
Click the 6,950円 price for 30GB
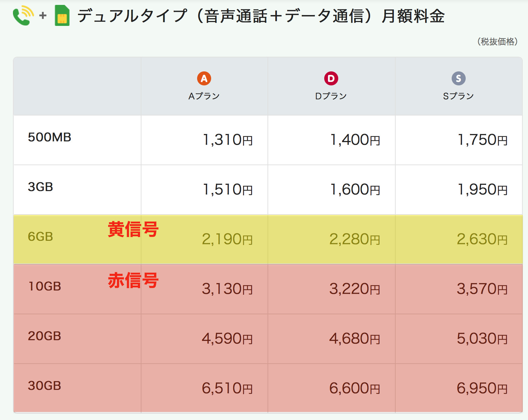coord(482,388)
